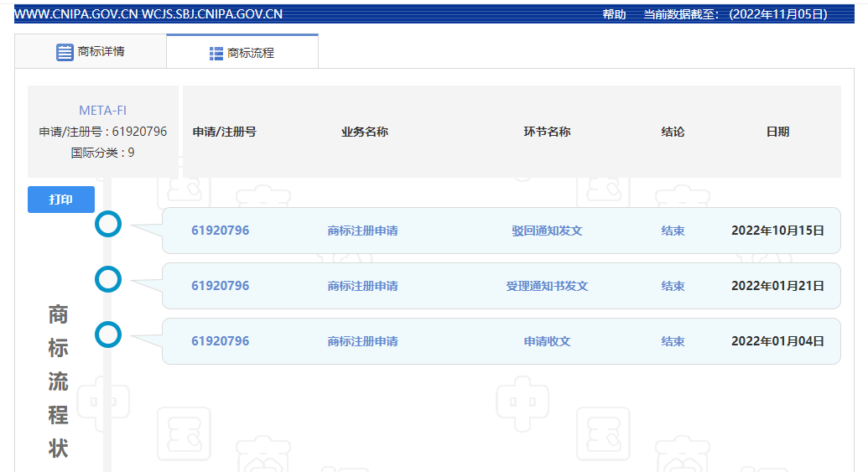Image resolution: width=868 pixels, height=472 pixels.
Task: Click number 61920796 in the 2022年10月15日 row
Action: [220, 231]
